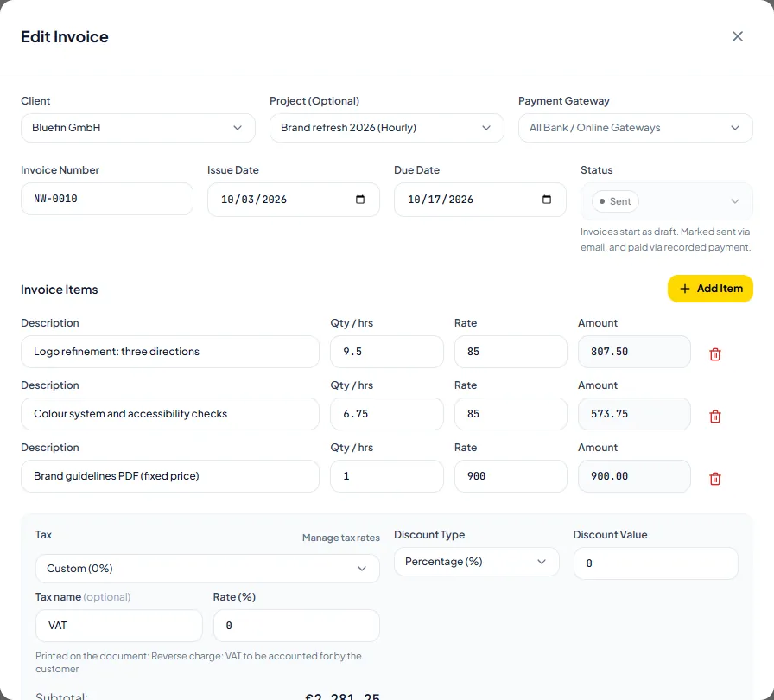Edit the rate field on Colour system row
This screenshot has height=700, width=774.
click(x=511, y=414)
